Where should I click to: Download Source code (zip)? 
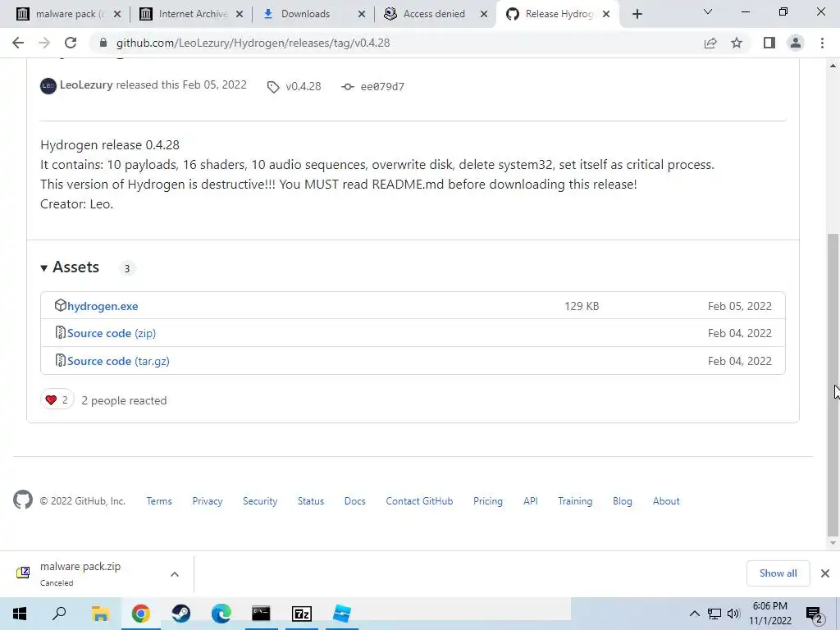point(112,333)
